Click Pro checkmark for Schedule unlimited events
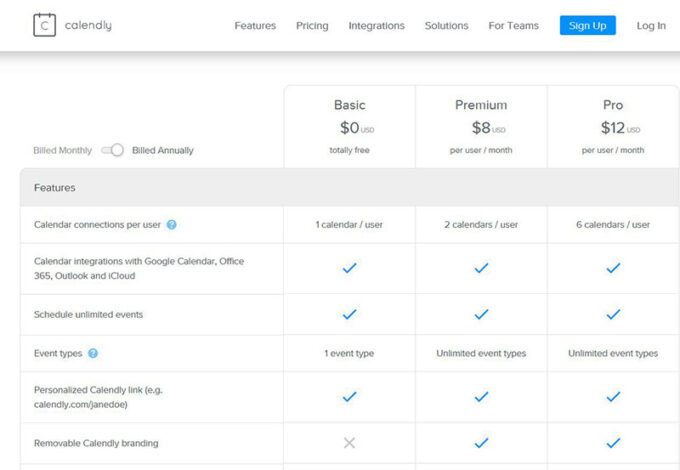The height and width of the screenshot is (470, 680). click(x=613, y=314)
